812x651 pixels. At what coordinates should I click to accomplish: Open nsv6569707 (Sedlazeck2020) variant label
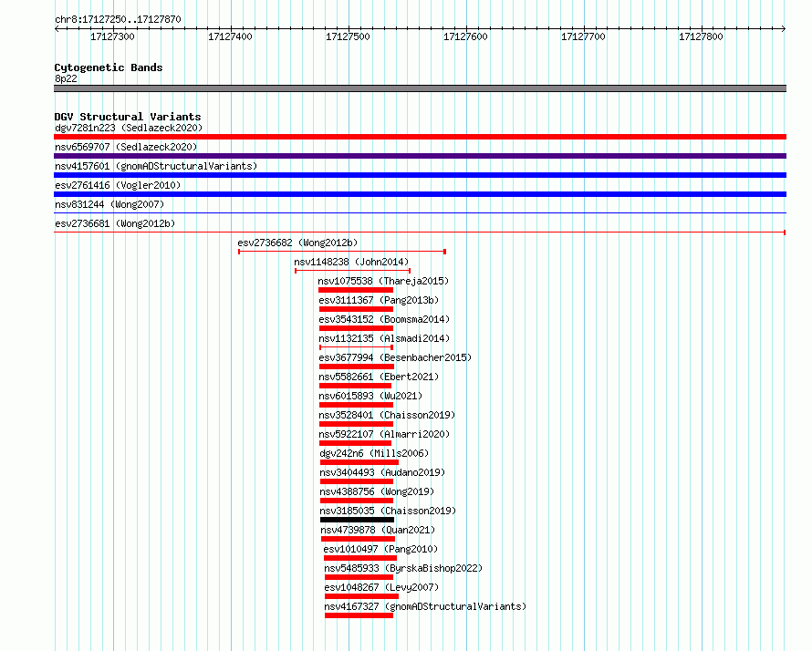126,147
